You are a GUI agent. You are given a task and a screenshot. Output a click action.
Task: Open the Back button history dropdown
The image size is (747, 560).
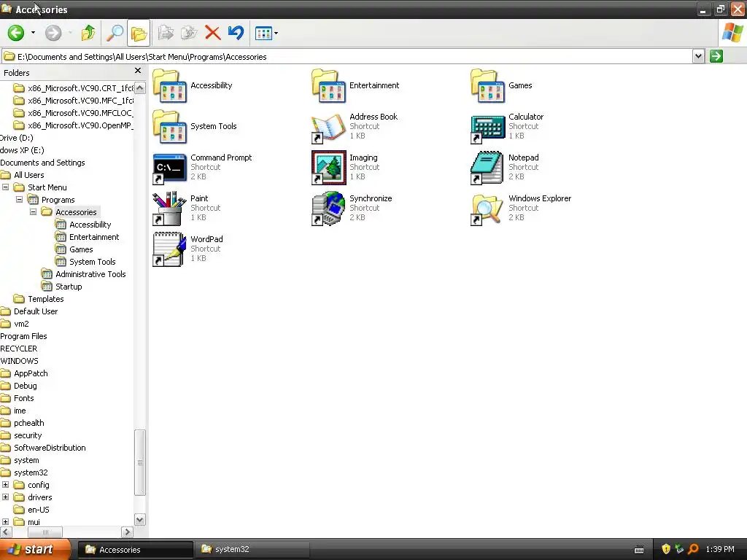(x=33, y=33)
